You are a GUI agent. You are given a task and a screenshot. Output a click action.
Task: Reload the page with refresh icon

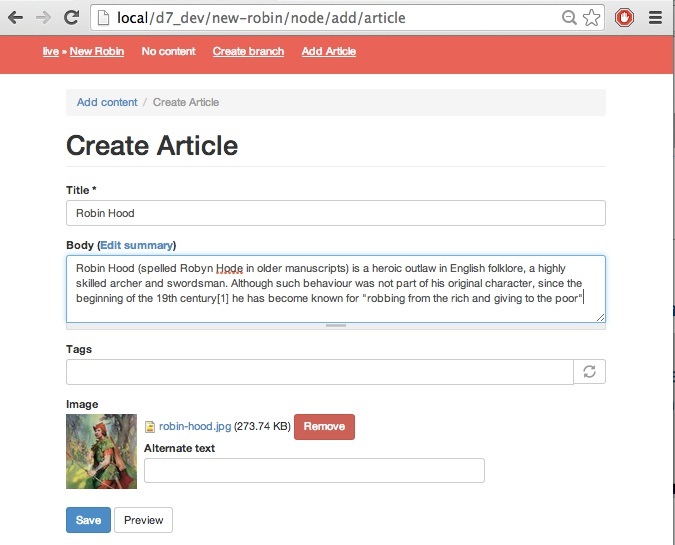(x=71, y=17)
